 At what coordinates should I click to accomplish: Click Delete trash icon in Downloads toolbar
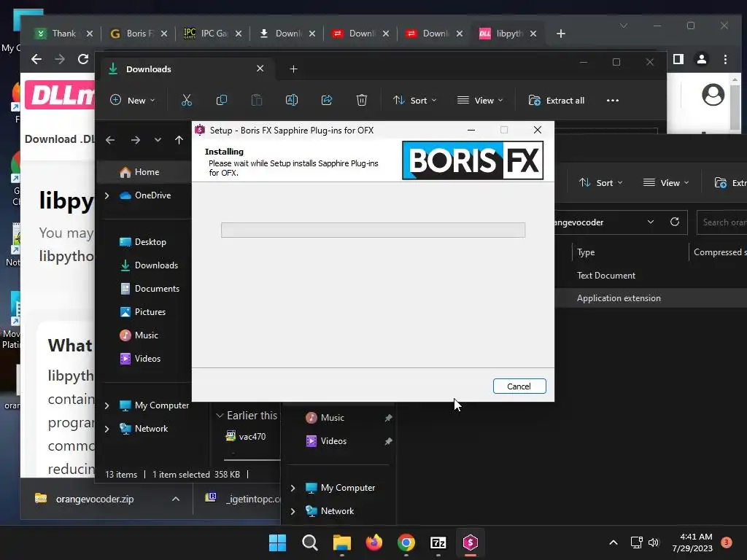tap(362, 100)
